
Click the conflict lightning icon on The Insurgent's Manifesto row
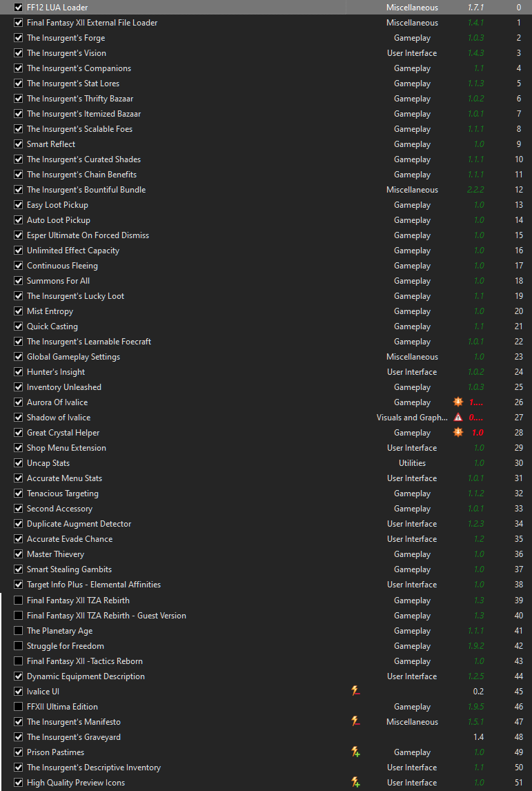click(355, 721)
